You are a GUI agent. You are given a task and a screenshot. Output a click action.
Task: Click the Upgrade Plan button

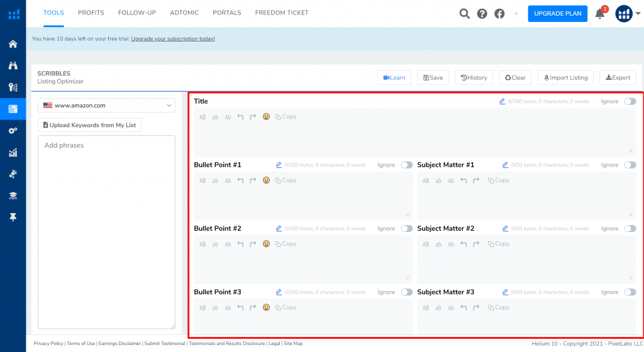click(557, 14)
